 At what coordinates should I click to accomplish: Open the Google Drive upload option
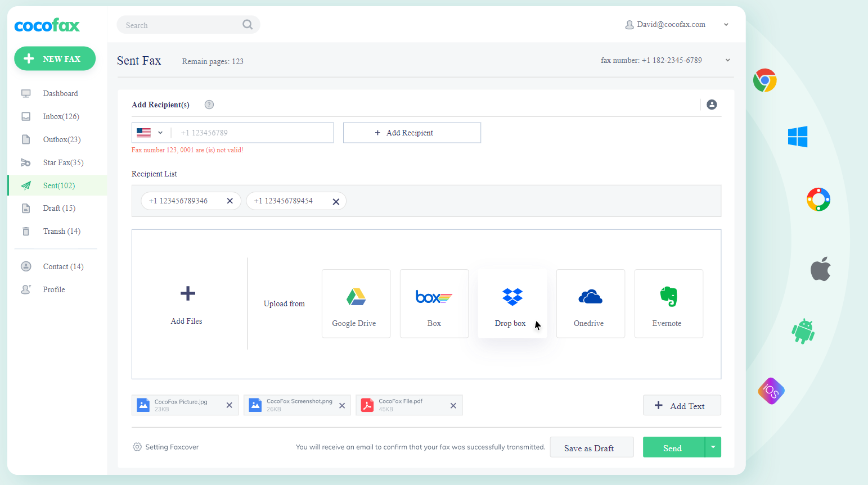(x=356, y=303)
